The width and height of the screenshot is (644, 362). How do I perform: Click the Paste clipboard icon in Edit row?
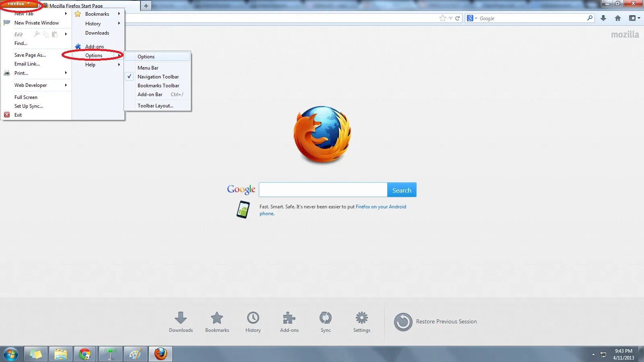pos(55,34)
